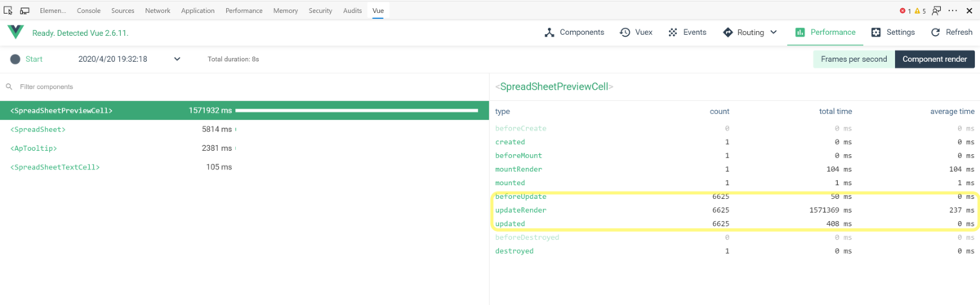Open the Console devtools tab
Screen dimensions: 980x305
tap(89, 11)
